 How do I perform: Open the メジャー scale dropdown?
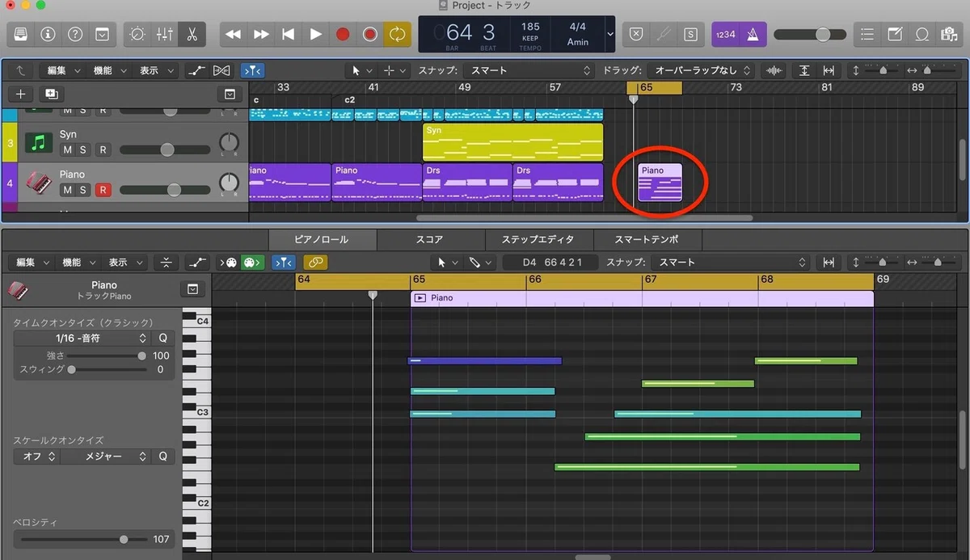(105, 457)
